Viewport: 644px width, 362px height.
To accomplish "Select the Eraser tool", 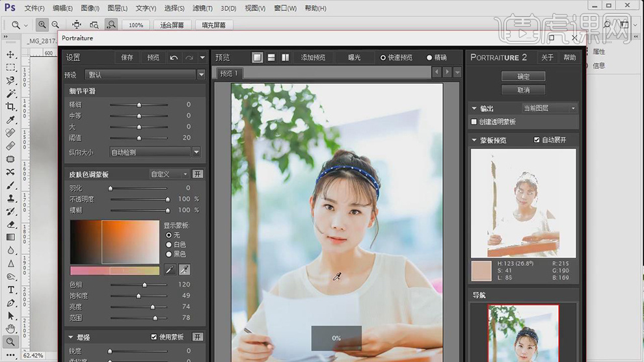I will click(10, 224).
